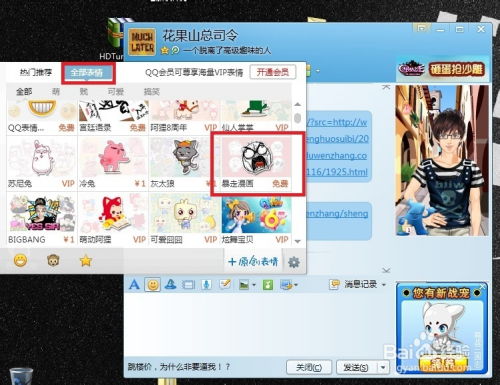Screen dimensions: 500x385
Task: Open the font settings 'A' icon
Action: pos(134,285)
